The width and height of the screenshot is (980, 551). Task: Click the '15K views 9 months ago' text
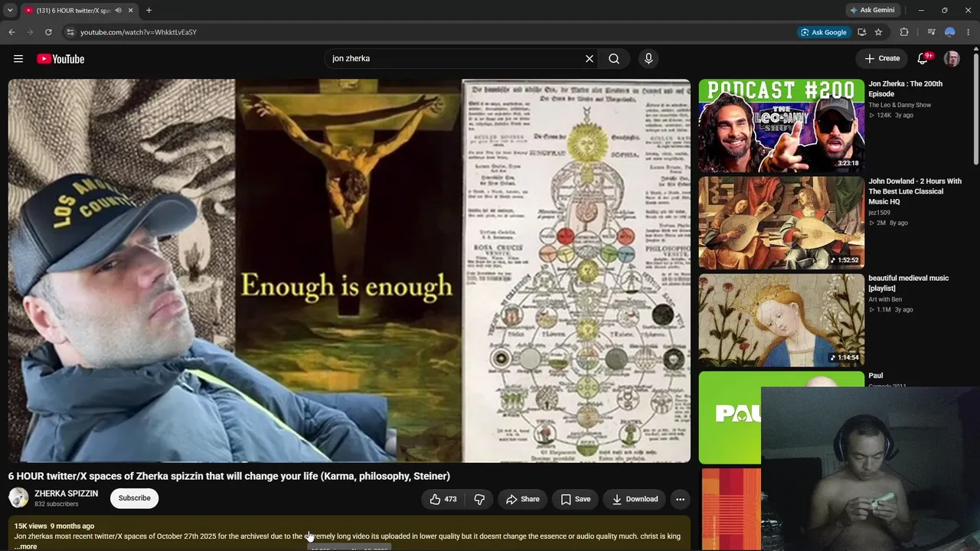point(54,526)
